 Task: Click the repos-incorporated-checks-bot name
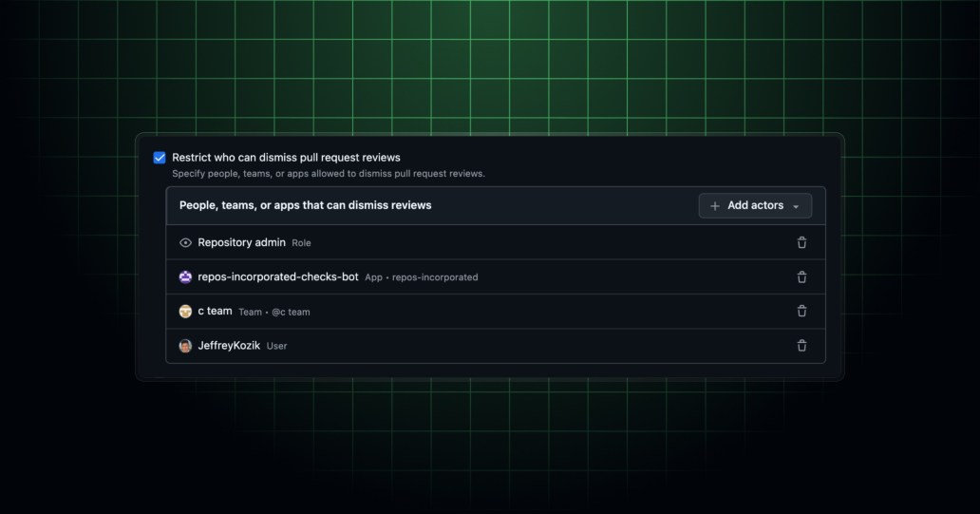[278, 276]
